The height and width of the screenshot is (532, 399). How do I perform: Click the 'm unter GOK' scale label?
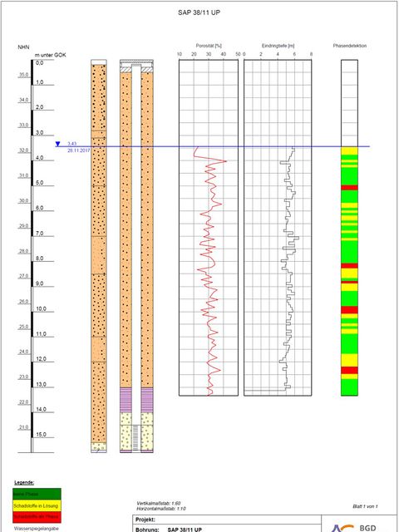[50, 55]
